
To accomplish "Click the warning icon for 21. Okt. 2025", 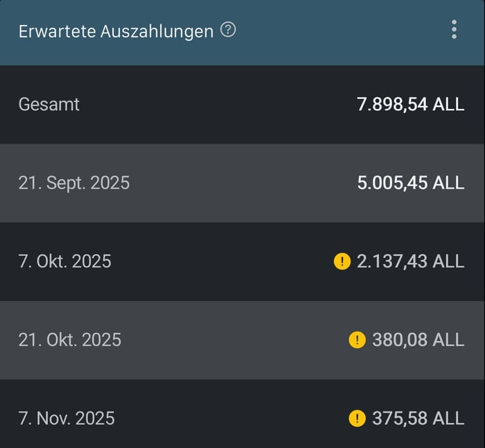I will (357, 340).
